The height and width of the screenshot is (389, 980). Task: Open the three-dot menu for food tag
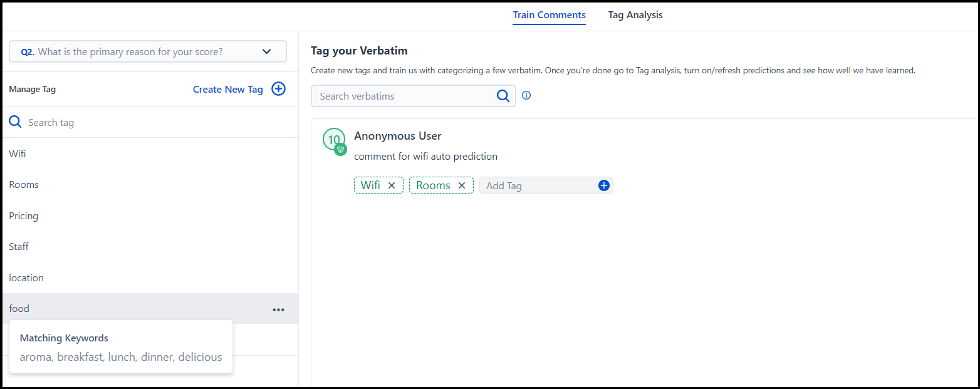(278, 309)
